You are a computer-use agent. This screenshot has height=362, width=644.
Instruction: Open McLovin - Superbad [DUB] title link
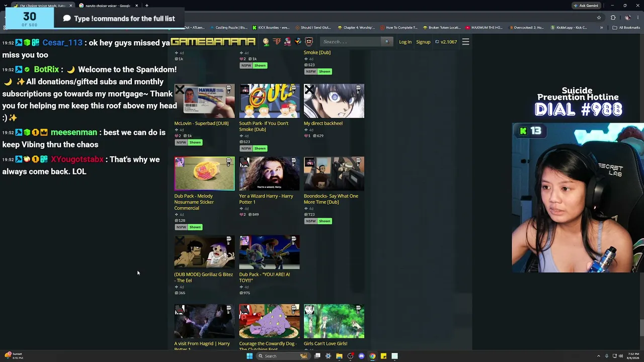(x=201, y=123)
